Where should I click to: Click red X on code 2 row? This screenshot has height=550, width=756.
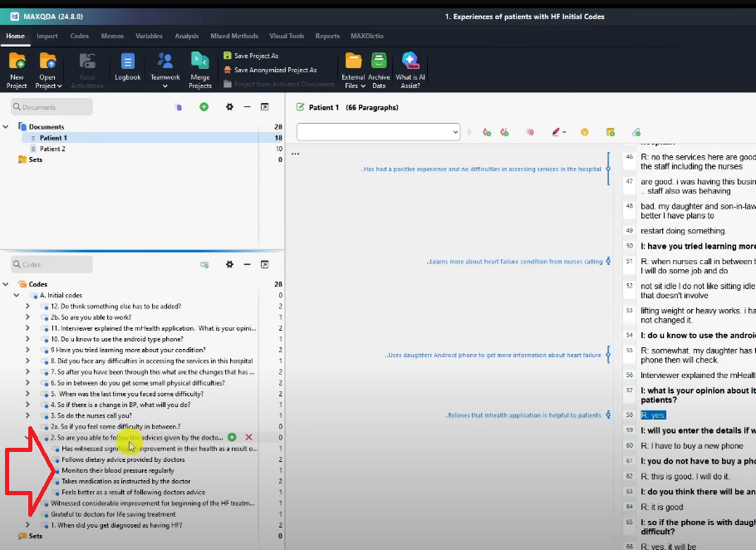(x=248, y=437)
